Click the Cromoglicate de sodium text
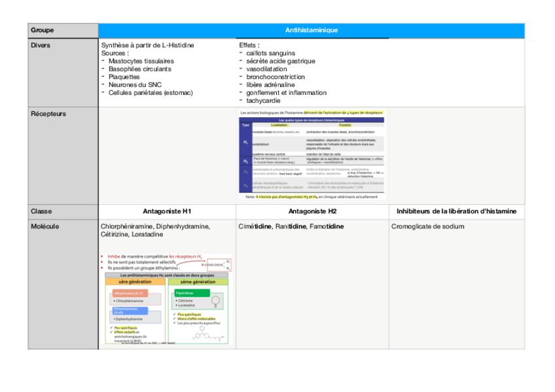555x392 pixels. pos(427,226)
